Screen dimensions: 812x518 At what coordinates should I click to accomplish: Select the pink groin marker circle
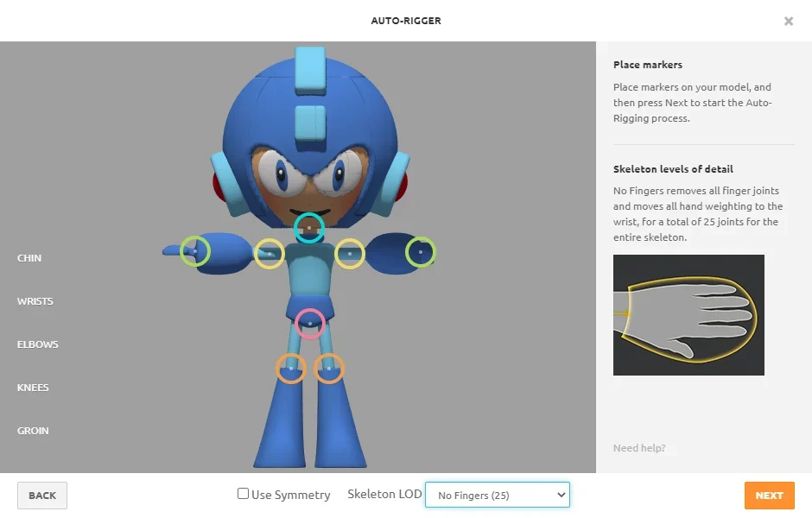pyautogui.click(x=309, y=324)
